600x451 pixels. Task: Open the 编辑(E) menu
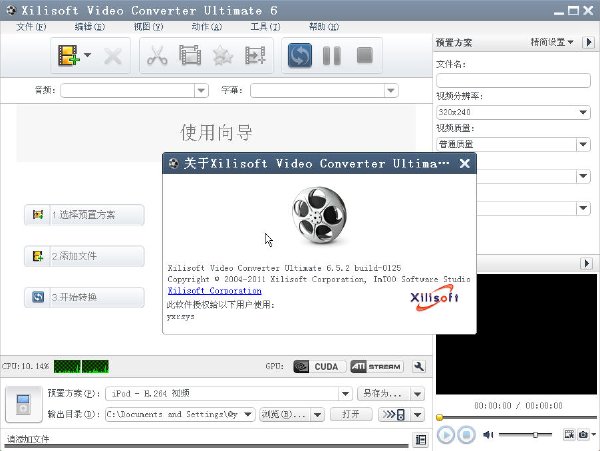[x=90, y=27]
